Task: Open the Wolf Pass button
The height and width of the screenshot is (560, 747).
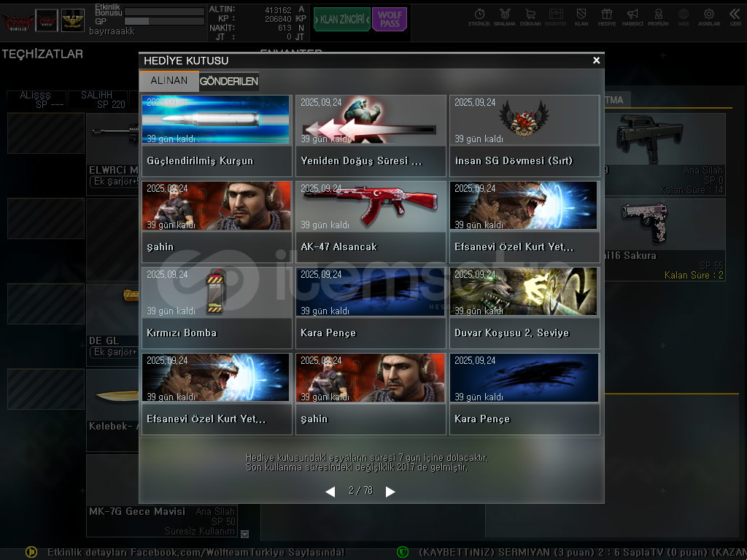Action: pyautogui.click(x=390, y=20)
